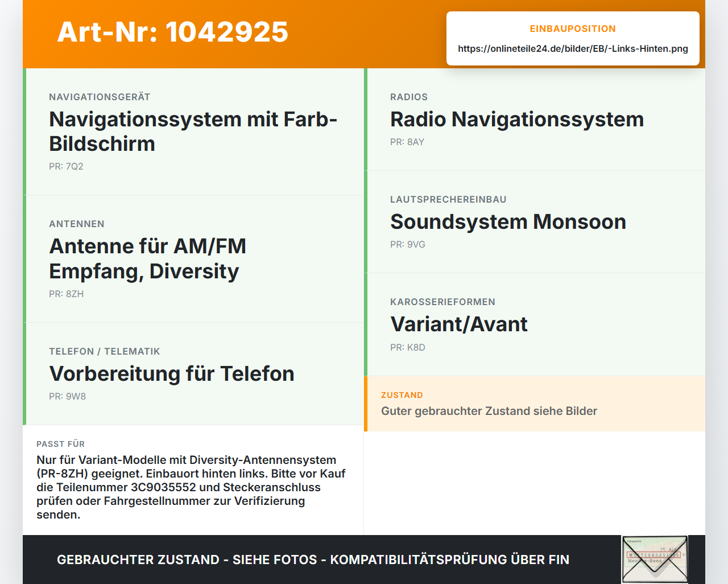Image resolution: width=728 pixels, height=584 pixels.
Task: Click the PR: 8AY code
Action: click(407, 142)
